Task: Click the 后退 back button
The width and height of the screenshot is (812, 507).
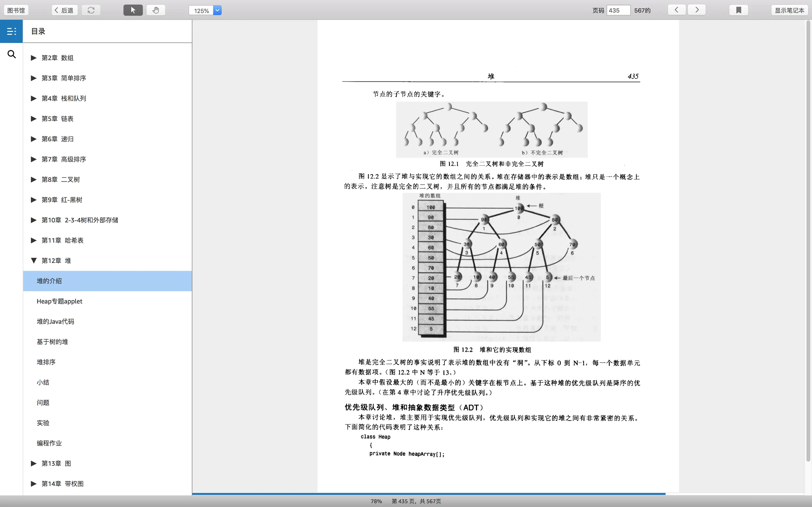Action: pyautogui.click(x=64, y=10)
